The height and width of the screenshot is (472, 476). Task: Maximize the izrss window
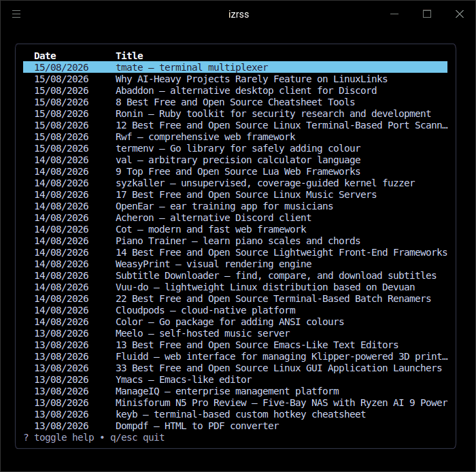[x=427, y=14]
